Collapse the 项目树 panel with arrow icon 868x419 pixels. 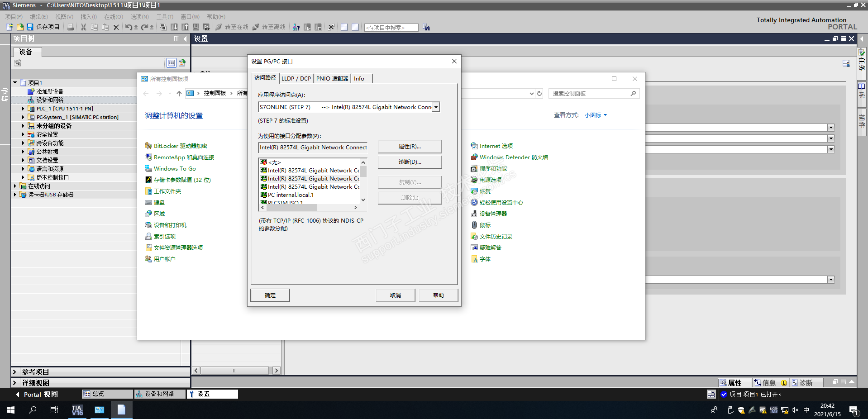point(185,39)
